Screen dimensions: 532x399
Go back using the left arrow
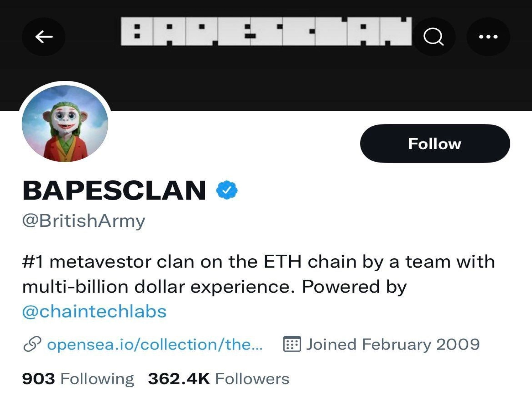pyautogui.click(x=44, y=37)
